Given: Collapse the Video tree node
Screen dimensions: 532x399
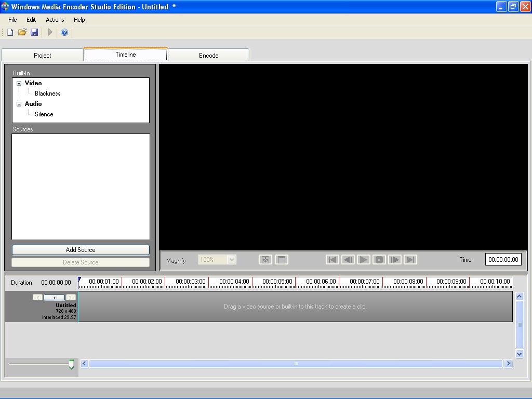Looking at the screenshot, I should pos(19,83).
